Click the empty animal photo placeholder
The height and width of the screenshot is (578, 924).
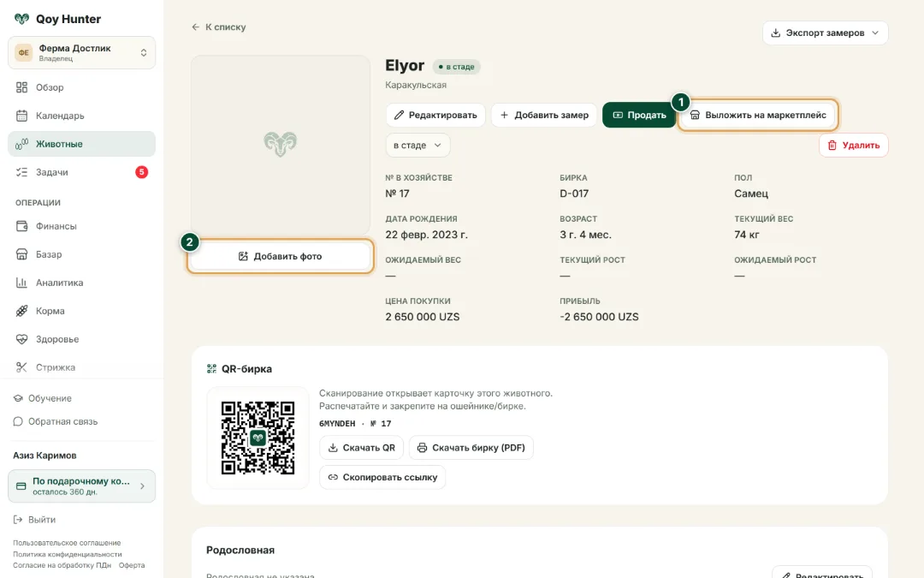point(281,145)
